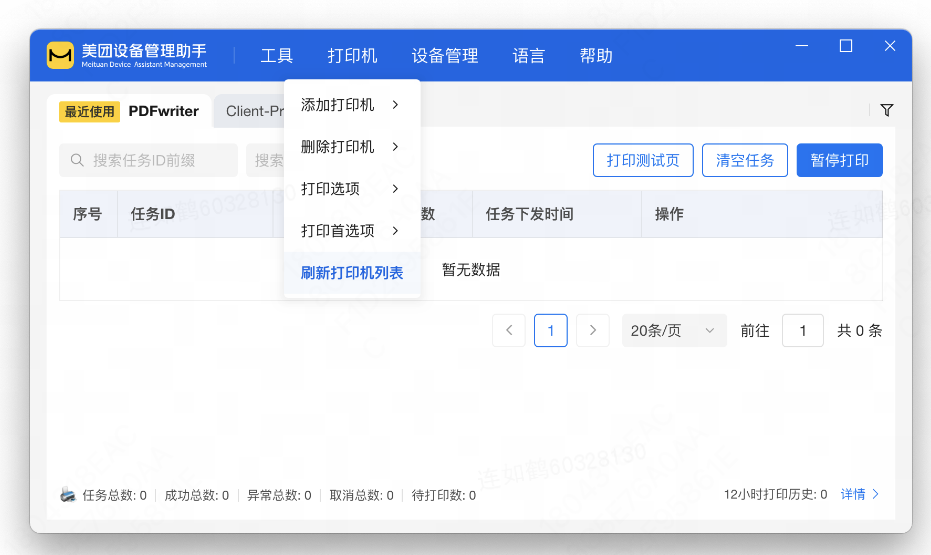
Task: Open the 20条/页 page size dropdown
Action: pos(674,331)
